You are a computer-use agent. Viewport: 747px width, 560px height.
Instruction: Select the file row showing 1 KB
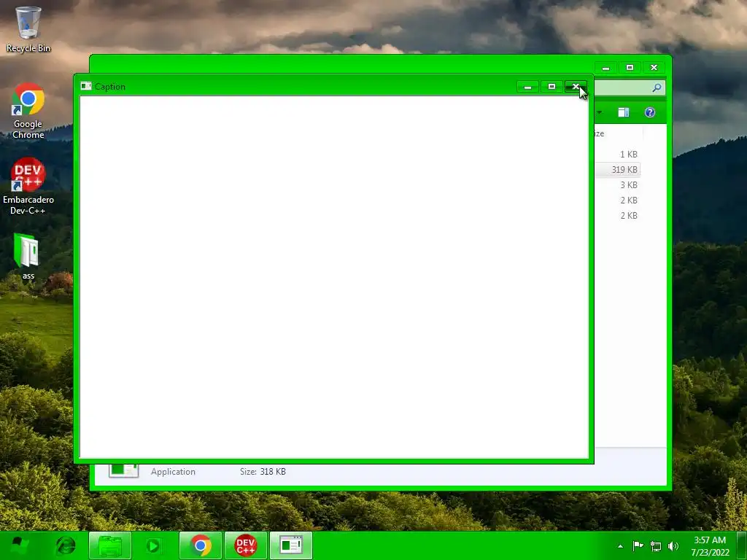[x=618, y=155]
